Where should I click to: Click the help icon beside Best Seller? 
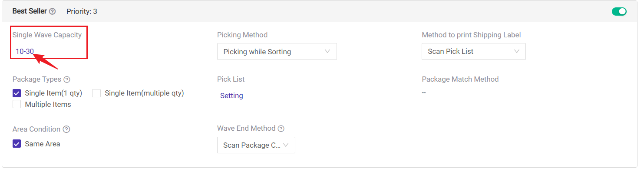tap(53, 12)
